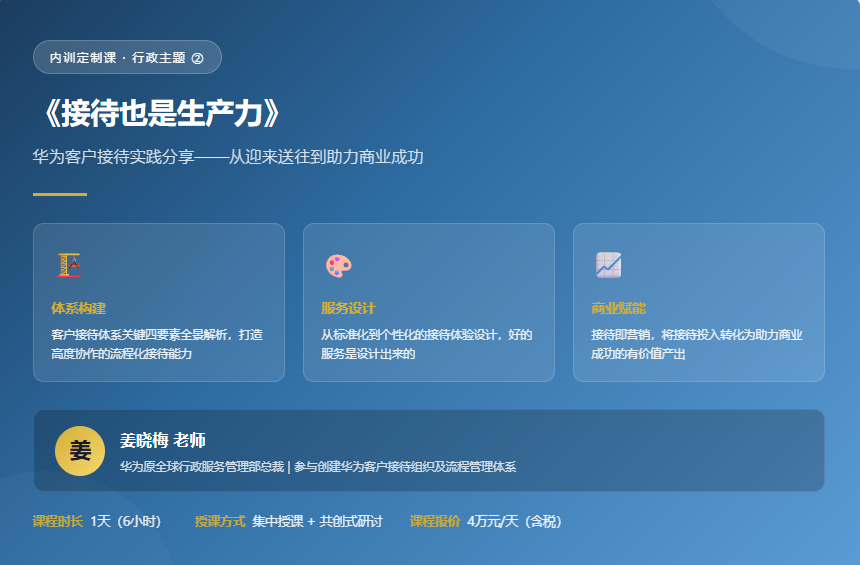Click the 授课方式 label

point(220,521)
